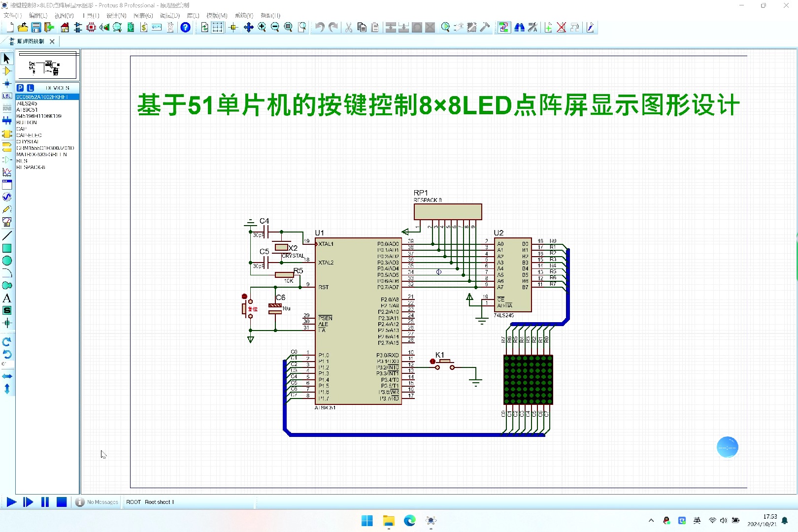This screenshot has width=798, height=532.
Task: Click the Y-Mirror flip icon
Action: tap(7, 389)
